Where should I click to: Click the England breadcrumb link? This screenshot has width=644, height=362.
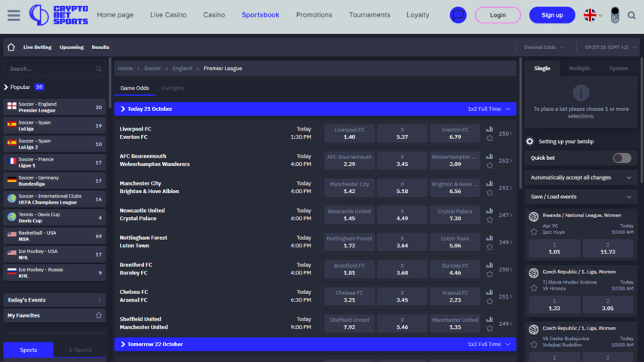[182, 69]
